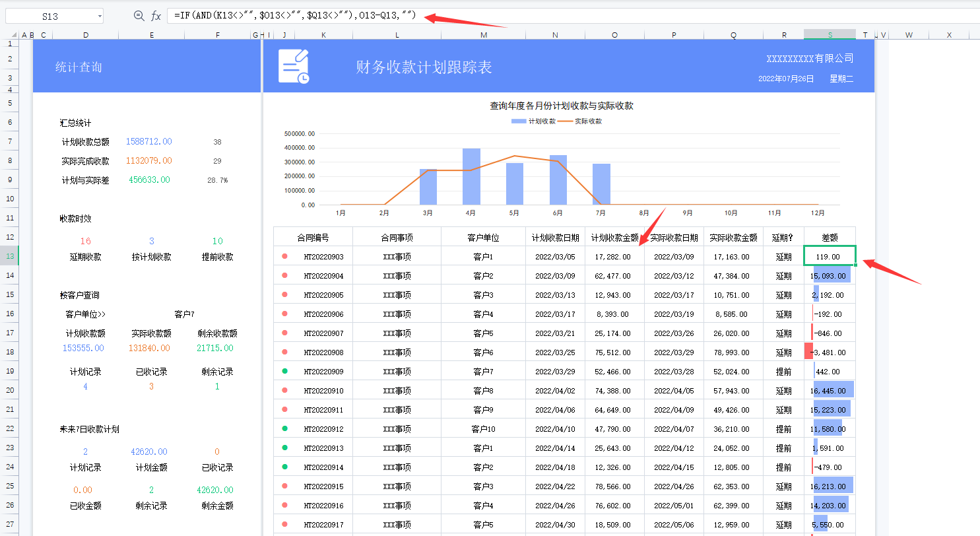Click the cell 17,282.00 planned amount
980x536 pixels.
[614, 256]
